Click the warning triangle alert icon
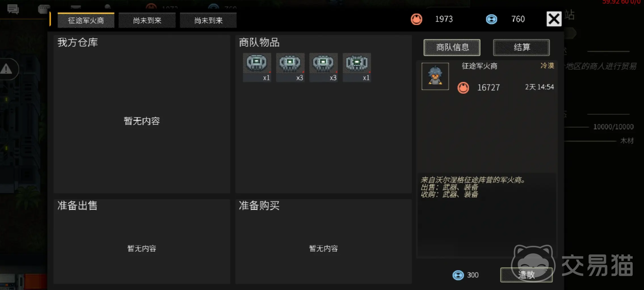This screenshot has height=290, width=644. (6, 69)
